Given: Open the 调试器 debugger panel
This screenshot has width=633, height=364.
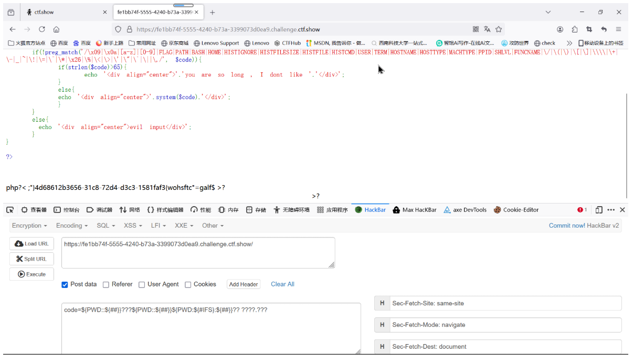Looking at the screenshot, I should point(100,210).
